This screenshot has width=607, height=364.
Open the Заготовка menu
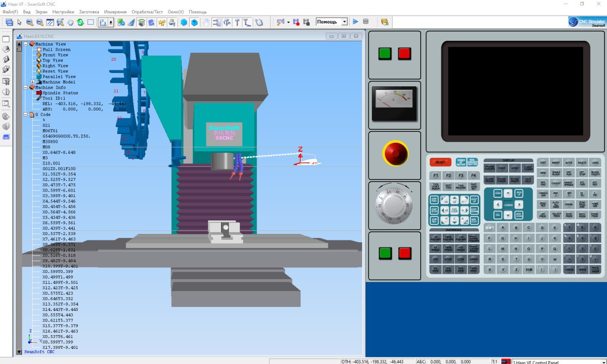click(x=89, y=12)
